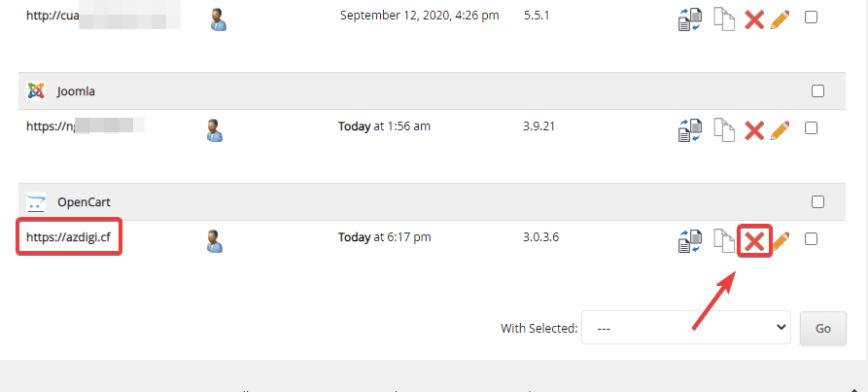Tick the OpenCart group header checkbox

click(x=817, y=202)
